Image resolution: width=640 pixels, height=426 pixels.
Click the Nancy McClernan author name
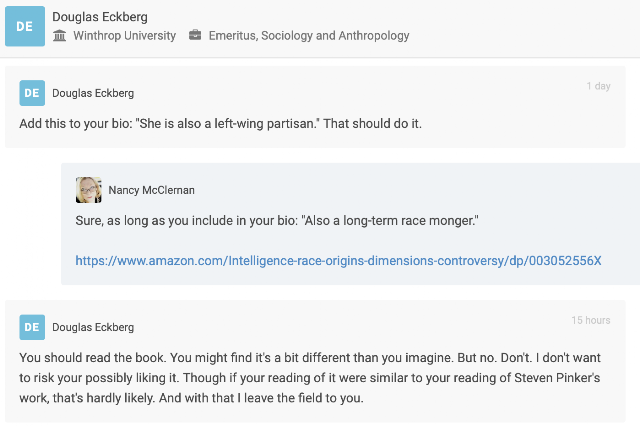(x=151, y=190)
